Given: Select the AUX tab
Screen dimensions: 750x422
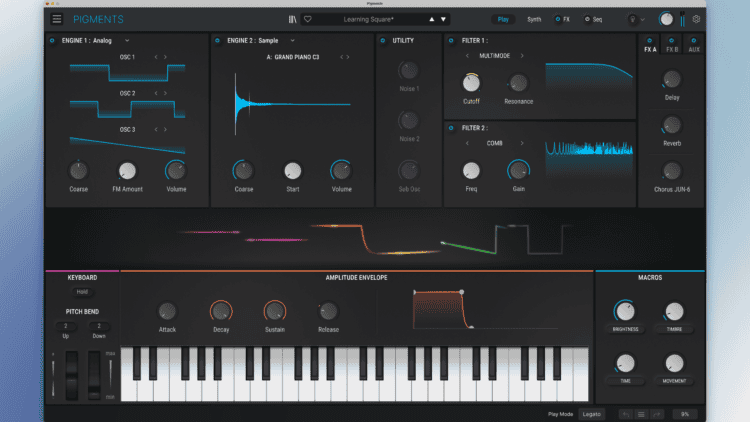Looking at the screenshot, I should [x=694, y=49].
